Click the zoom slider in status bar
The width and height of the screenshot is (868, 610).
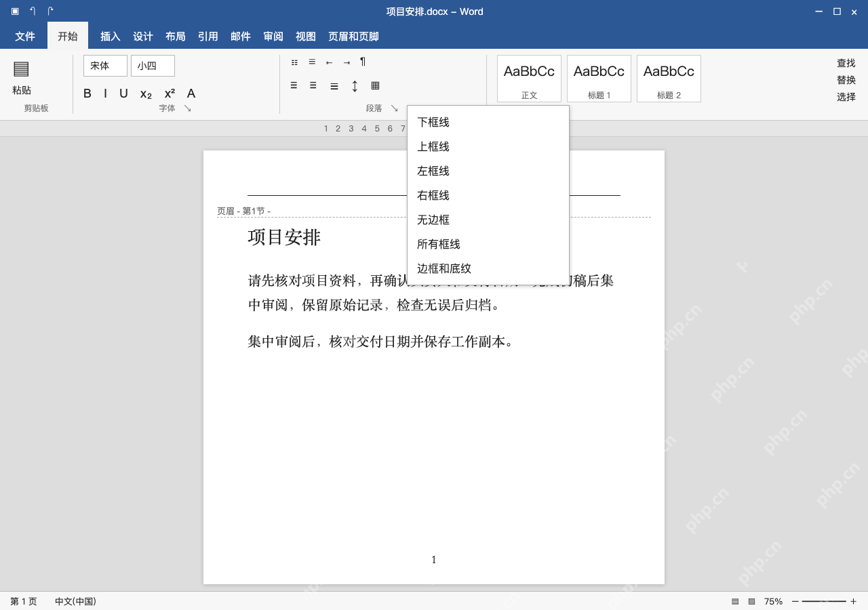[824, 601]
